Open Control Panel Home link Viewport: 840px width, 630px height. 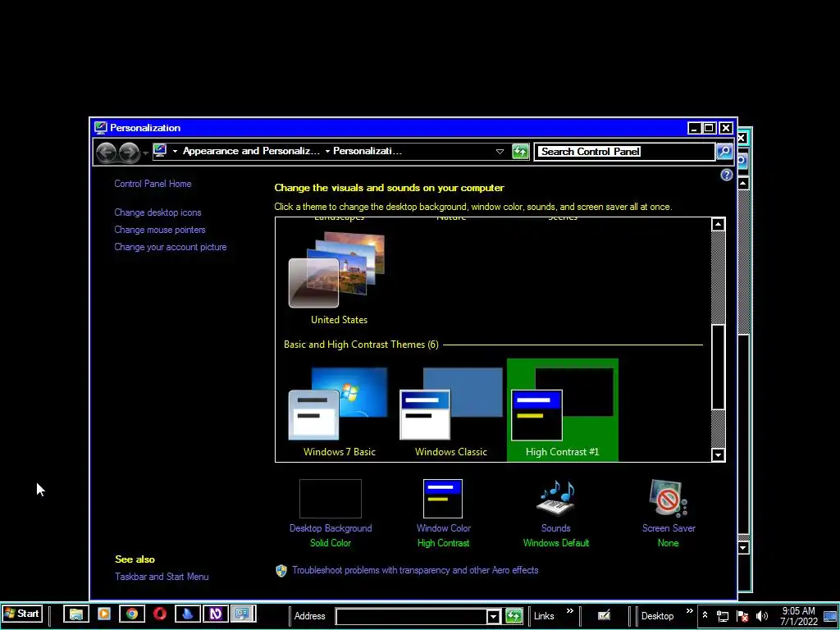(153, 184)
